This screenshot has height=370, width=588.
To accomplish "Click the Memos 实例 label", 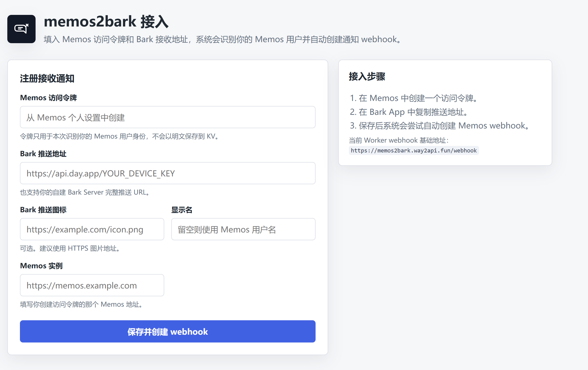I will 41,266.
